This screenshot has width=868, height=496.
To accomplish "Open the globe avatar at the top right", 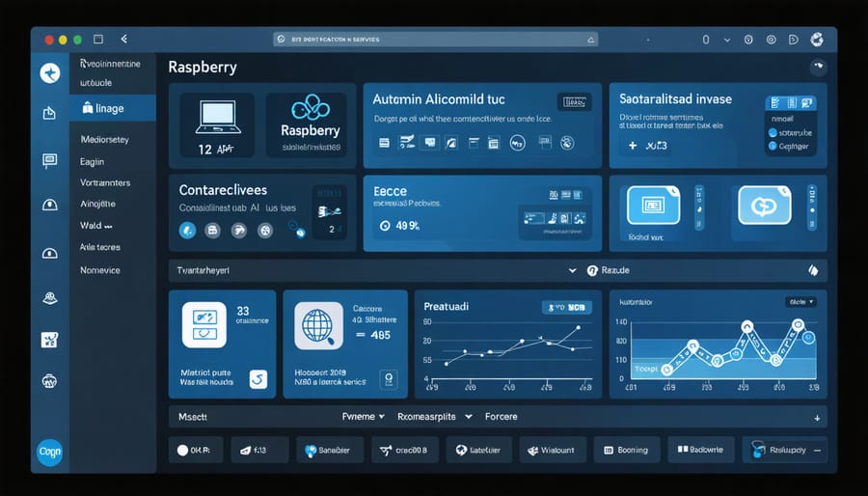I will point(817,40).
